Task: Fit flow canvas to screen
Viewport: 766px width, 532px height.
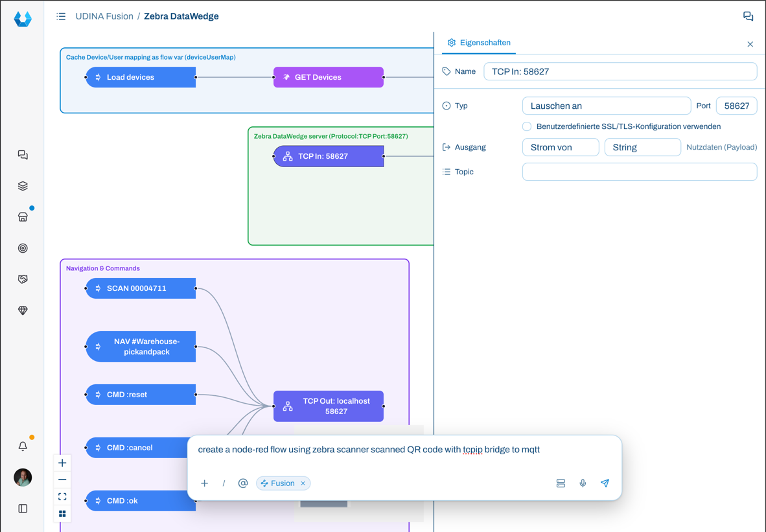Action: pos(62,497)
